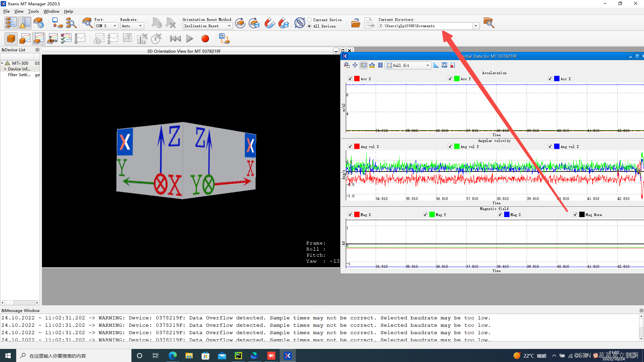Select the All Devices radio button
Screen dimensions: 644x362
click(309, 26)
